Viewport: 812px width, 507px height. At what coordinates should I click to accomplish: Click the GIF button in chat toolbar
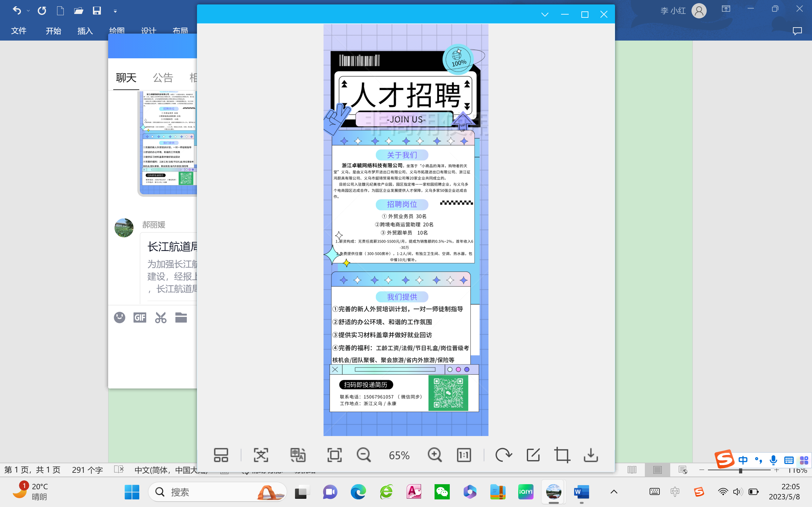tap(140, 317)
